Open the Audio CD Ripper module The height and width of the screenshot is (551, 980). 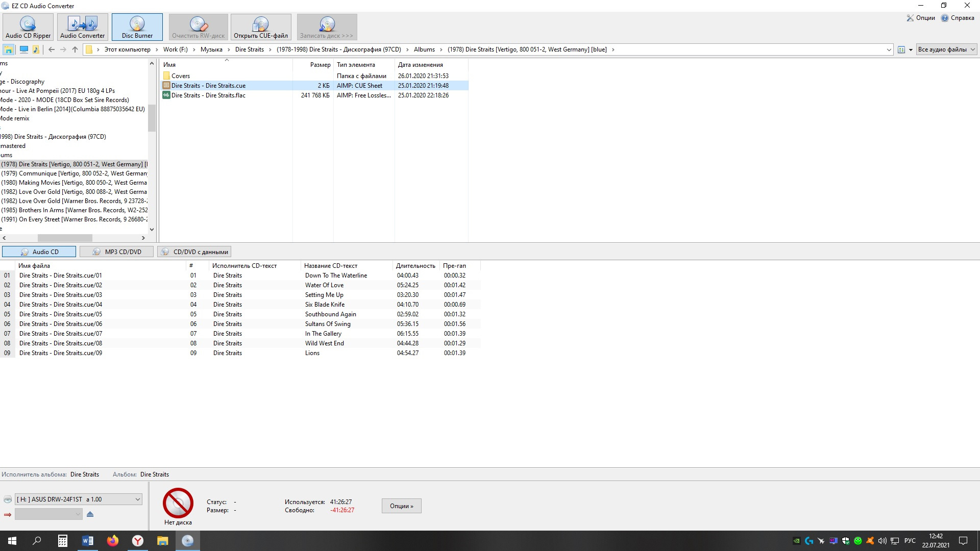[x=28, y=27]
